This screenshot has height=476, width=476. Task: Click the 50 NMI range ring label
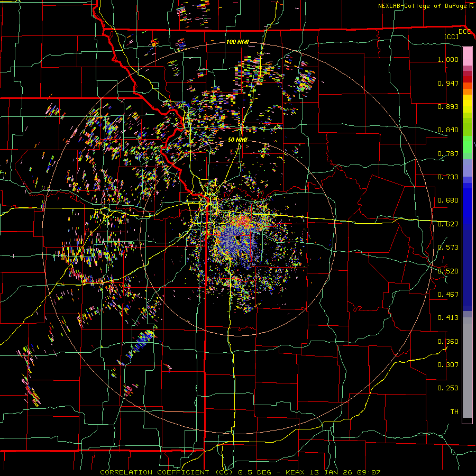click(237, 140)
